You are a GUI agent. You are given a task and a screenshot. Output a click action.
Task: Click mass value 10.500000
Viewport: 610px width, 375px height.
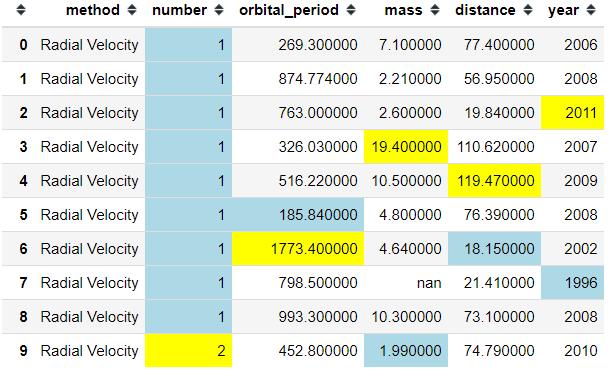tap(407, 181)
